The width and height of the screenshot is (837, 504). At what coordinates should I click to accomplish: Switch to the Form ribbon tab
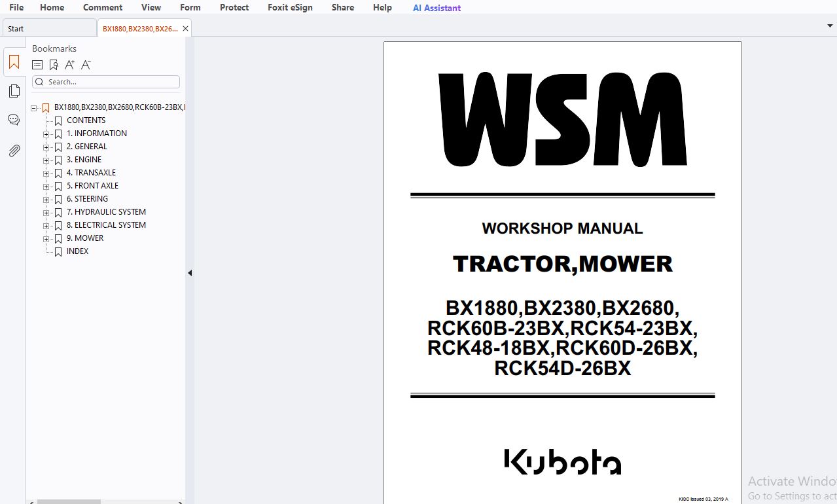click(190, 7)
